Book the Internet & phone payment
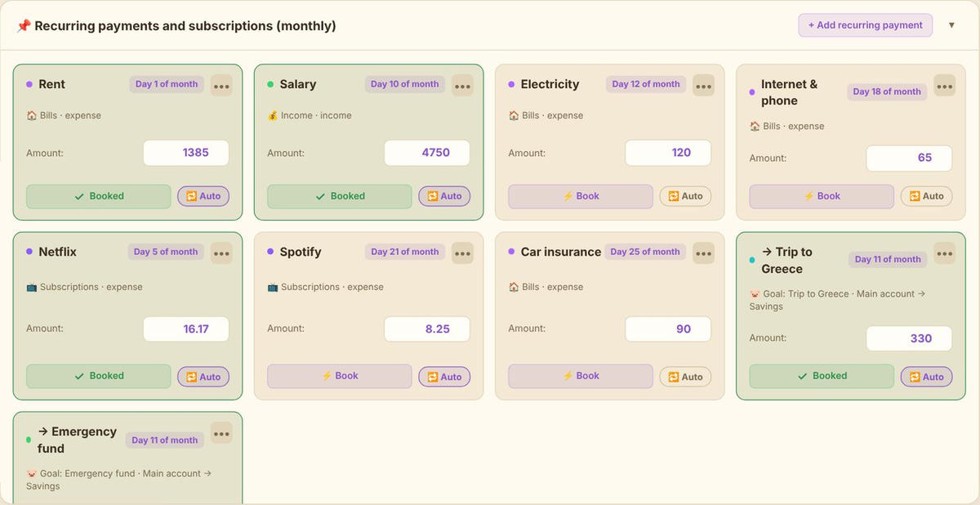 (x=822, y=196)
